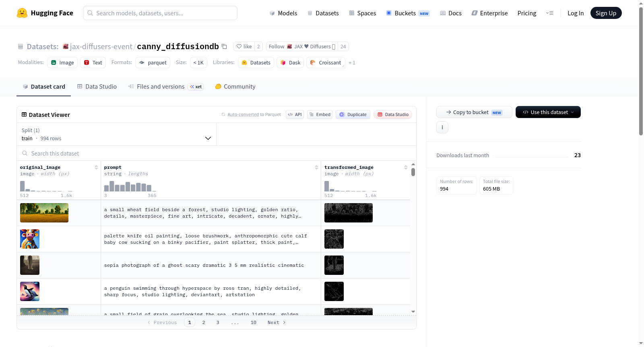Copy dataset name with the copy icon

click(x=225, y=46)
